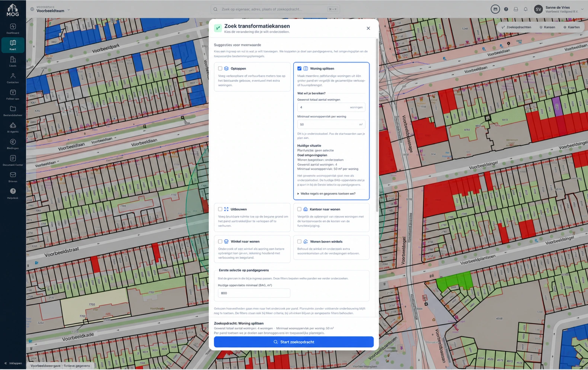Click the Minimaal woonoppervlak per woning field
Image resolution: width=588 pixels, height=370 pixels.
331,124
